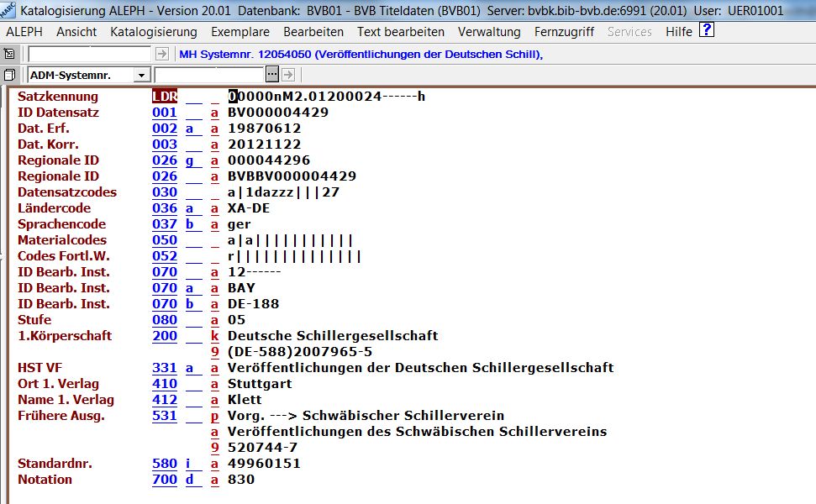Viewport: 816px width, 504px height.
Task: Click the ellipsis browse button beside ADM field
Action: [272, 75]
